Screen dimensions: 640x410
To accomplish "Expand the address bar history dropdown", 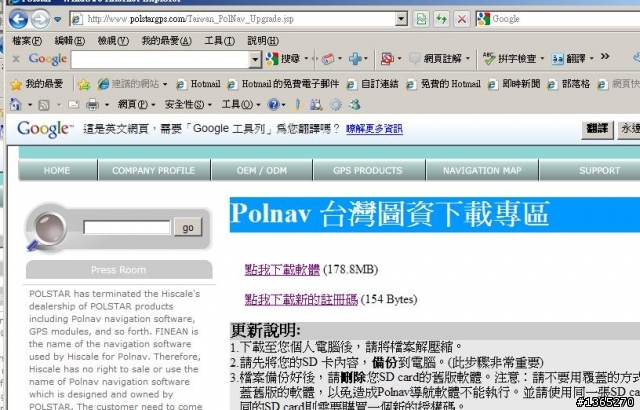I will [x=402, y=19].
